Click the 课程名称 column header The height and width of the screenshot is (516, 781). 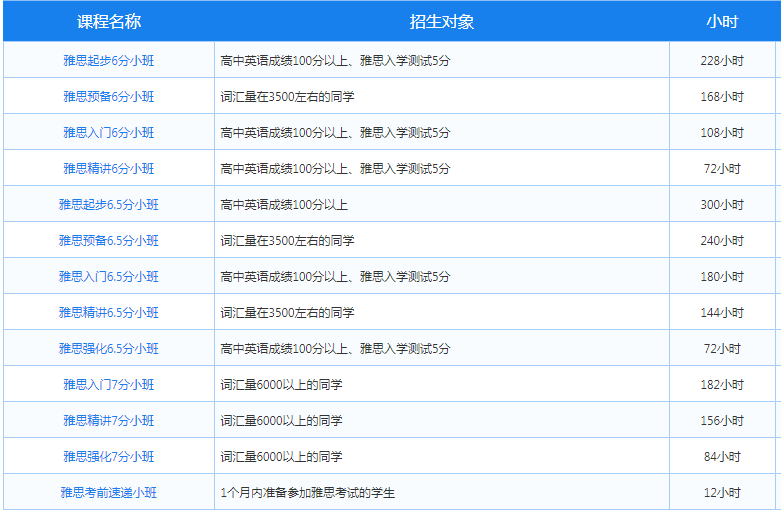point(108,22)
